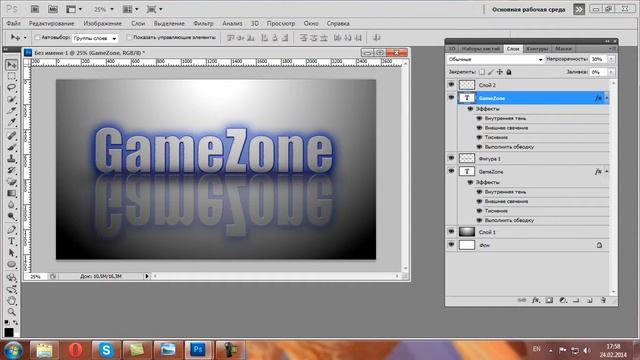Add a layer mask via panel bottom
This screenshot has height=360, width=640.
click(x=549, y=300)
